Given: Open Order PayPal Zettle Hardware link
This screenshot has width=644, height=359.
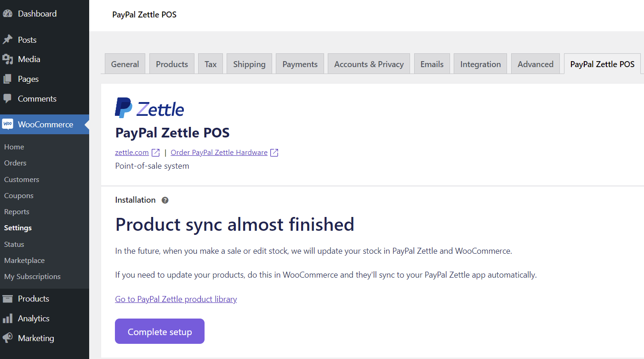Looking at the screenshot, I should pos(219,153).
